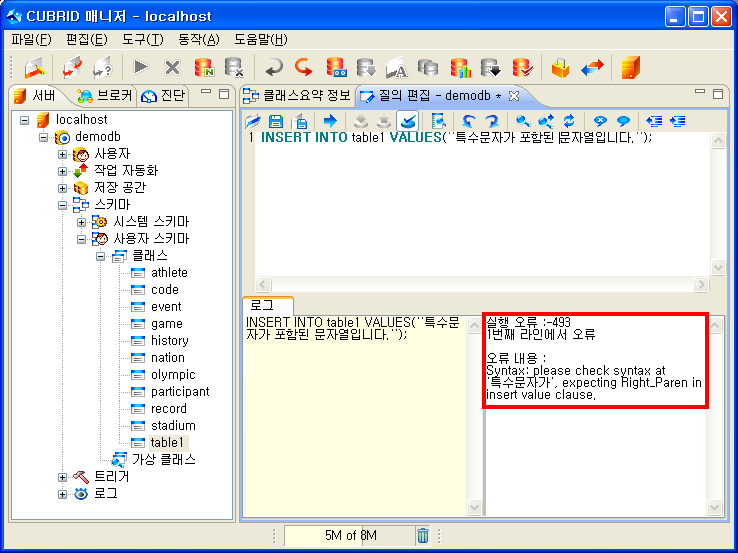Expand the 시스템 스키마 node
This screenshot has height=553, width=738.
pyautogui.click(x=82, y=222)
